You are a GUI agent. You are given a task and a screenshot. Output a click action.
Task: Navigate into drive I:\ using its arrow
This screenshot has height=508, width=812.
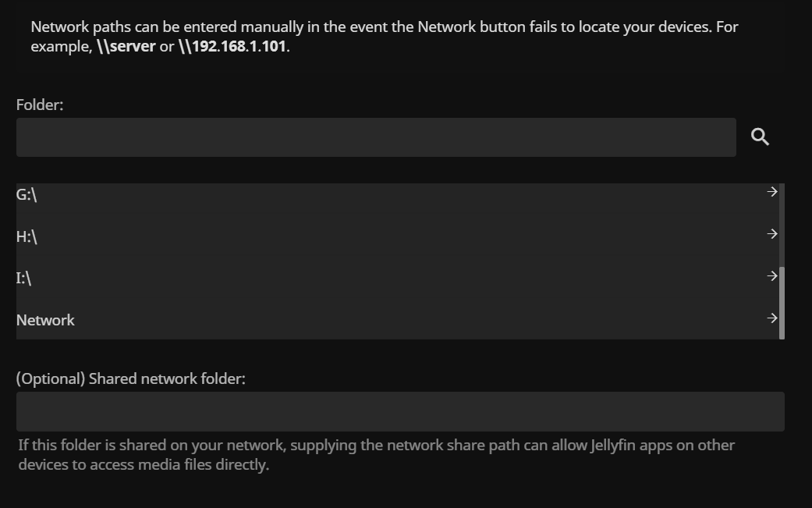coord(771,275)
